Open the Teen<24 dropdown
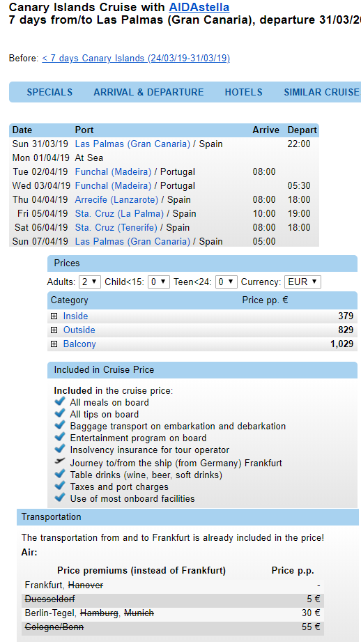This screenshot has width=361, height=644. [226, 282]
